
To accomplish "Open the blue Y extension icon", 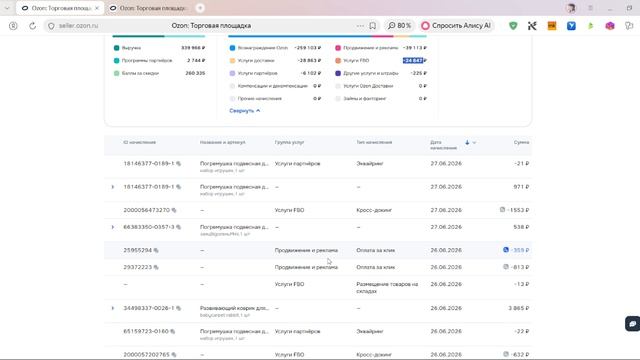I will (x=571, y=26).
